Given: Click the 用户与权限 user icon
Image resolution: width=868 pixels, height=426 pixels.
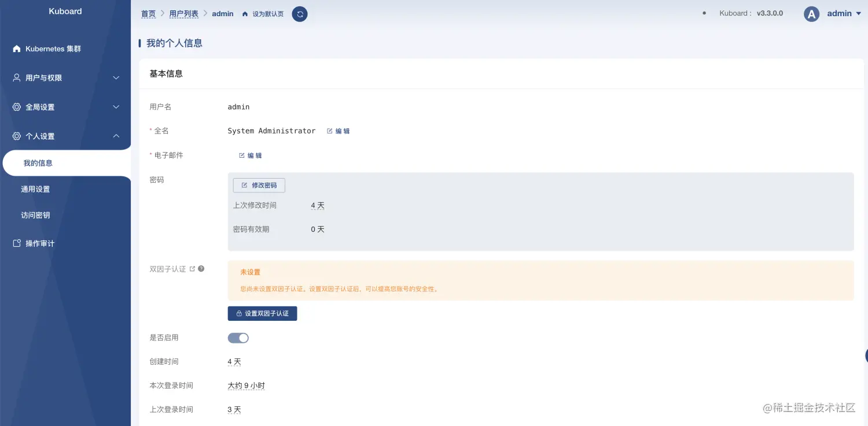Looking at the screenshot, I should 17,77.
